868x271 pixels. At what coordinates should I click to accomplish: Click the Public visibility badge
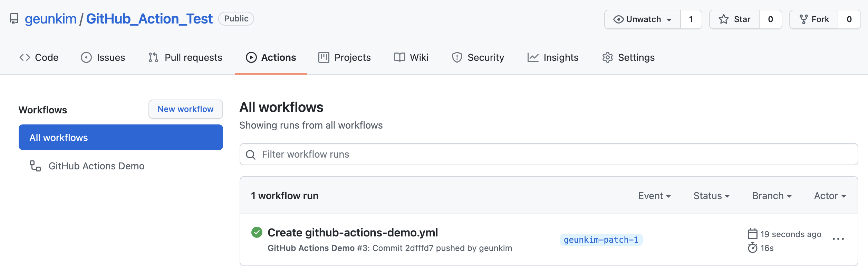[x=236, y=19]
